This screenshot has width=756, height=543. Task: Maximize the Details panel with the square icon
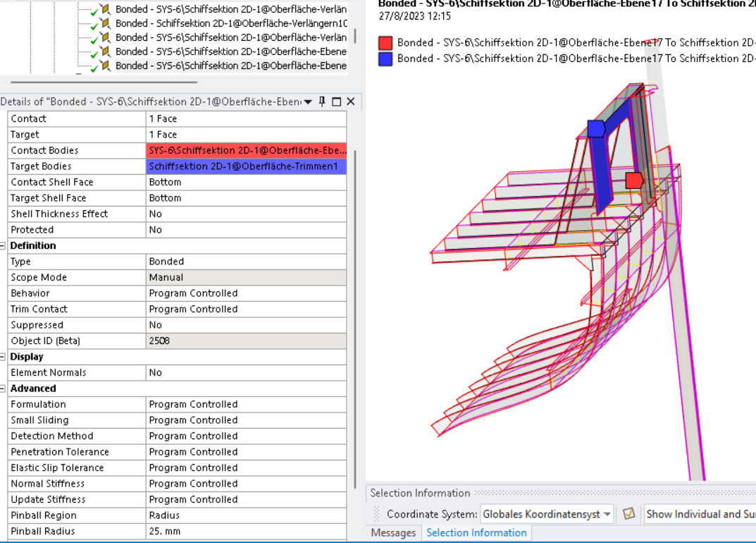pyautogui.click(x=337, y=102)
